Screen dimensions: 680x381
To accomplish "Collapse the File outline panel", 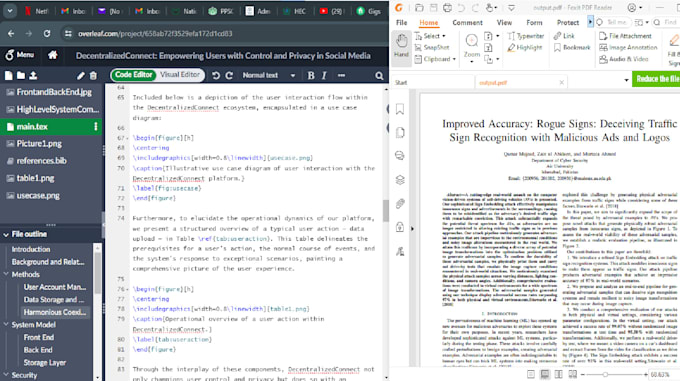I will pos(6,234).
